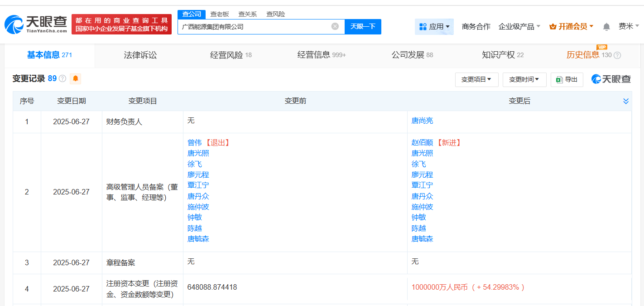Open 陈越 in the 变更前 column
Screen dimensions: 644x306
195,228
